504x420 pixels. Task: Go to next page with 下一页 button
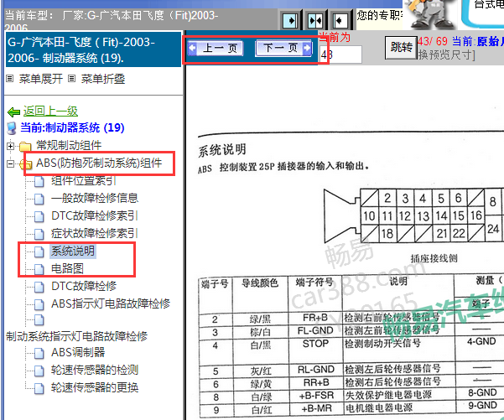pyautogui.click(x=283, y=49)
